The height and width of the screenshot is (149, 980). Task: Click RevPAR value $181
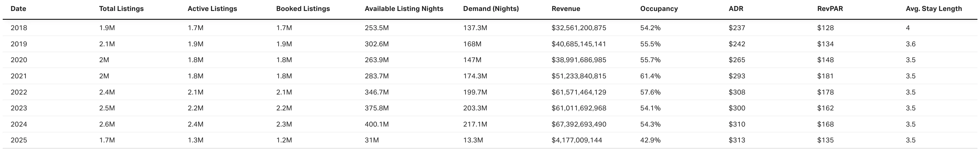826,76
